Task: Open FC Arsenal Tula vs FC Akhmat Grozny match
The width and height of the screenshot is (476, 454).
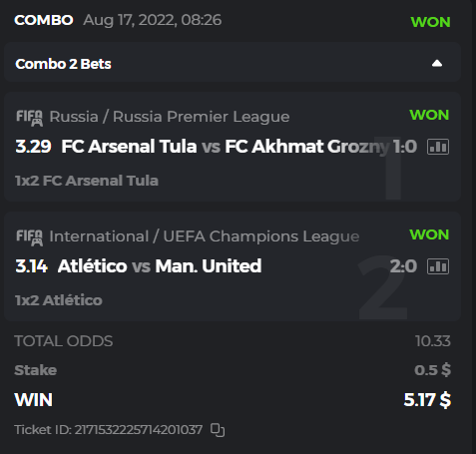Action: pyautogui.click(x=225, y=147)
